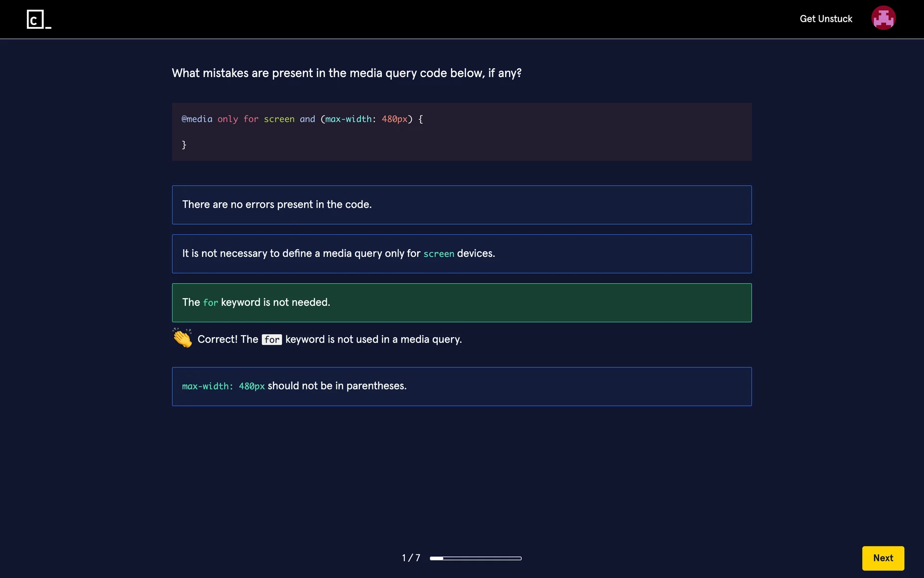Click the 1 / 7 question counter
The height and width of the screenshot is (578, 924).
[x=411, y=558]
